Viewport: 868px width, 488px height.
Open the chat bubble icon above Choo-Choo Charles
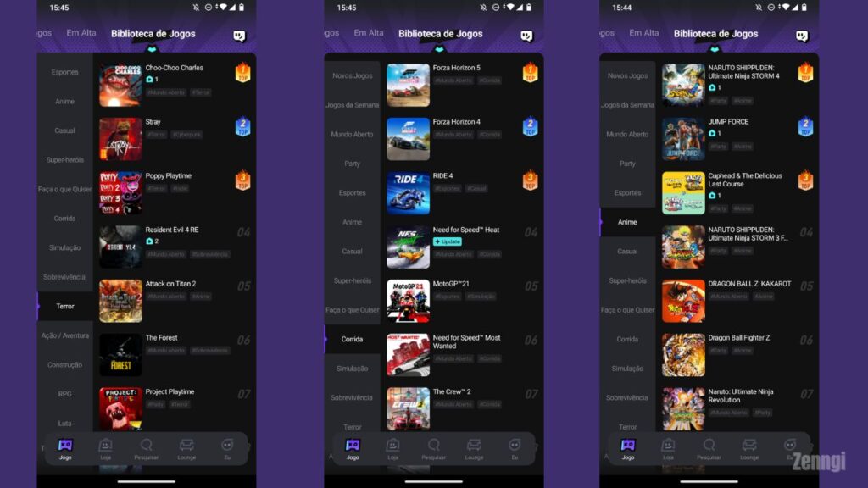(240, 36)
